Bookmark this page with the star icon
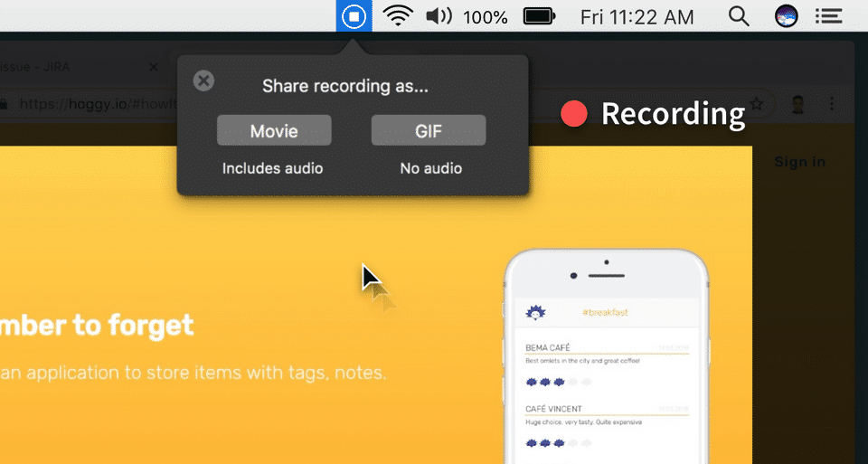 [x=756, y=103]
